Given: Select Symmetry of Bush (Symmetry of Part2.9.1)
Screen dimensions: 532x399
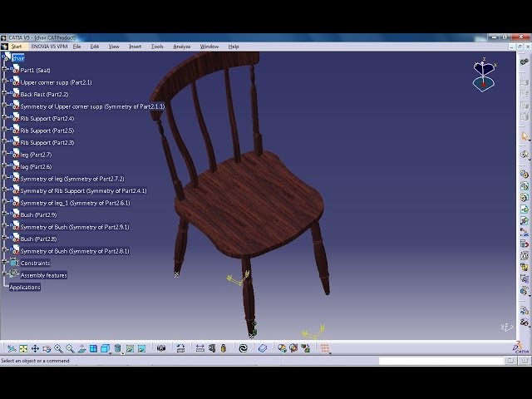Looking at the screenshot, I should pos(75,227).
